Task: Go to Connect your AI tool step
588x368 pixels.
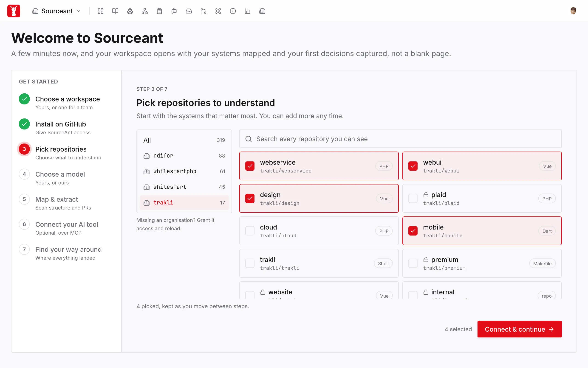Action: click(67, 228)
